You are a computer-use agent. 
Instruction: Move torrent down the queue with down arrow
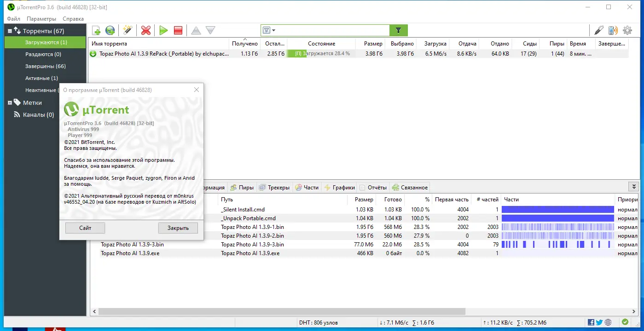[210, 31]
